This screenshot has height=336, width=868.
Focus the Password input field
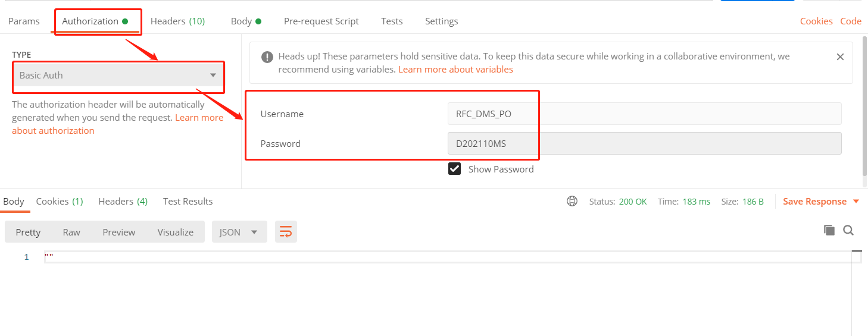tap(644, 143)
